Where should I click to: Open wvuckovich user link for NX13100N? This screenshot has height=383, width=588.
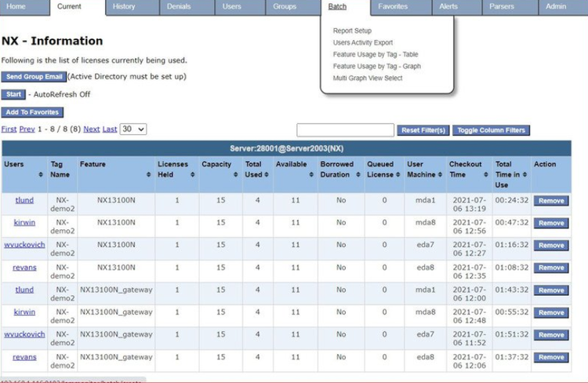pyautogui.click(x=24, y=245)
